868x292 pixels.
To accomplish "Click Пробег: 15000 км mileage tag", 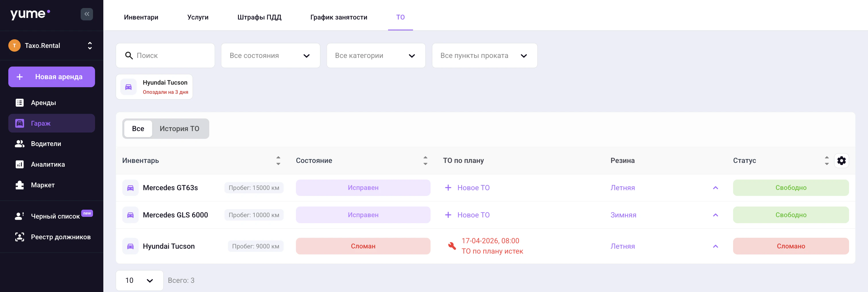I will pyautogui.click(x=254, y=188).
